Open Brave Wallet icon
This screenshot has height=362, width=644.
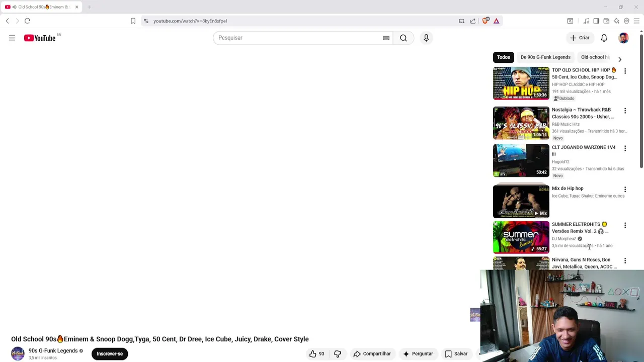click(606, 21)
